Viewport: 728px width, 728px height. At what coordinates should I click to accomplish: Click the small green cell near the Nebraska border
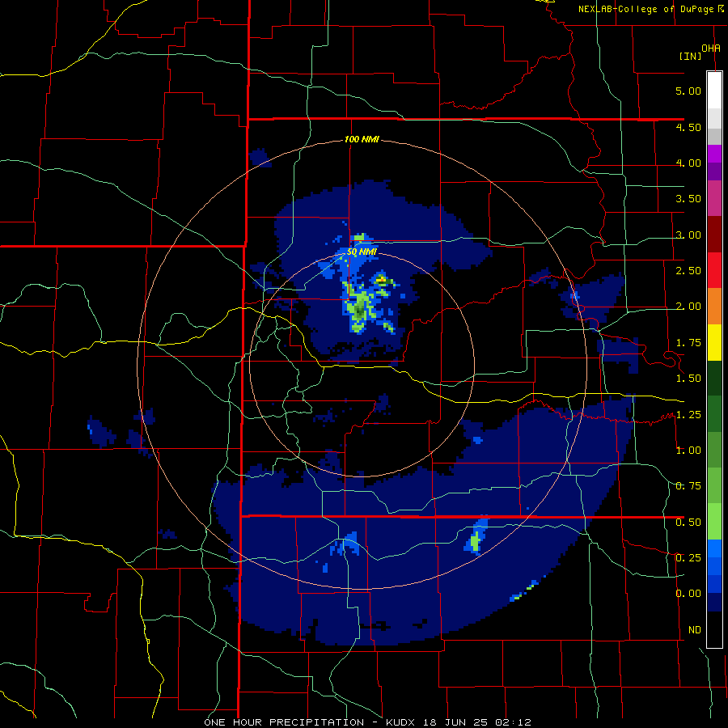click(475, 541)
